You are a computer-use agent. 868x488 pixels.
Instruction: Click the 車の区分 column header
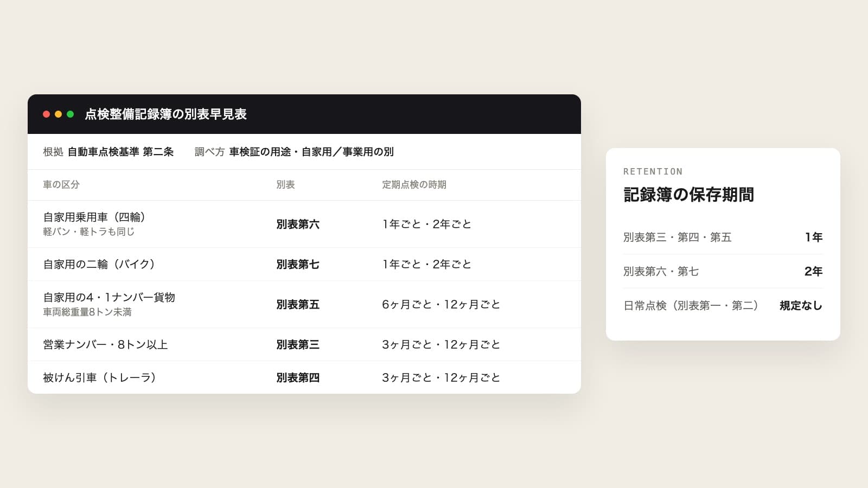tap(61, 185)
